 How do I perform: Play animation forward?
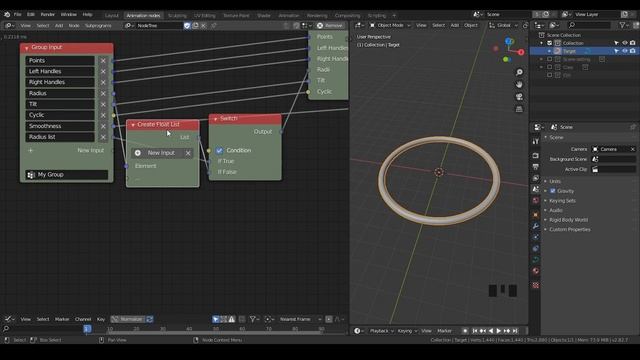pos(498,331)
